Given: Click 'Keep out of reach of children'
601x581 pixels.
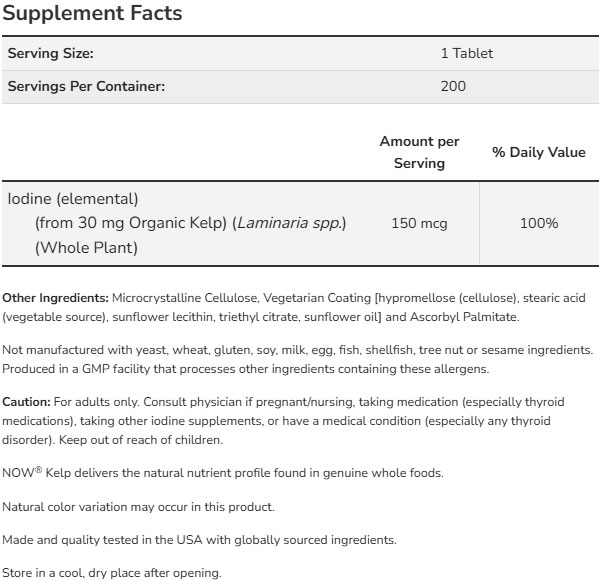Looking at the screenshot, I should tap(160, 439).
